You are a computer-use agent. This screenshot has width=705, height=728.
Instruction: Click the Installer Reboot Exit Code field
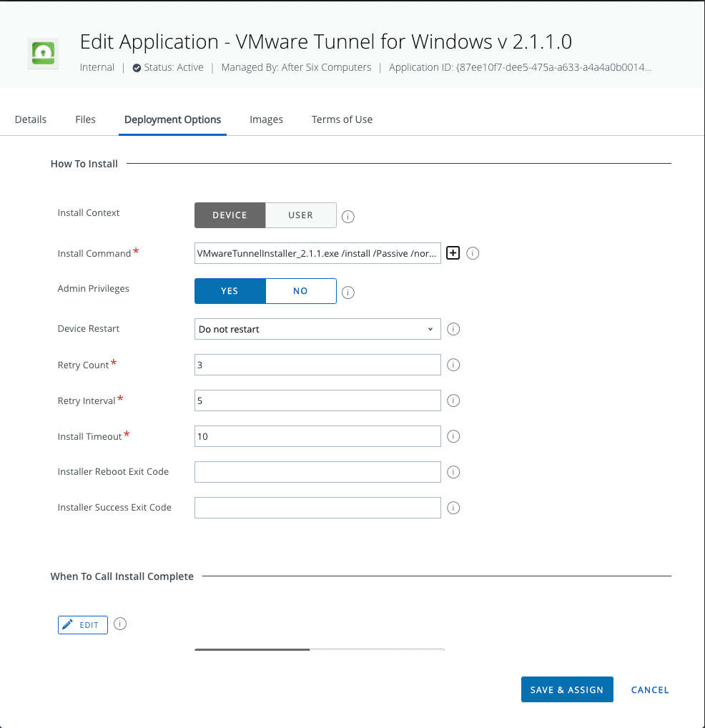tap(317, 472)
